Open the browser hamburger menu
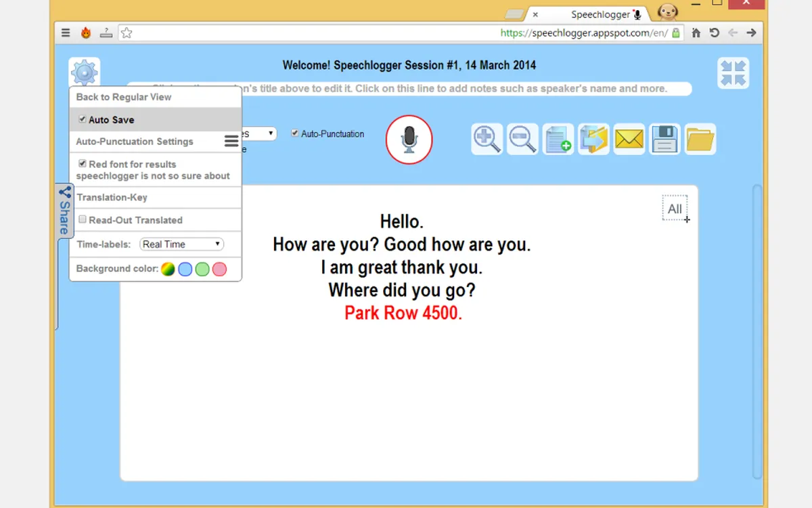The image size is (812, 508). pyautogui.click(x=66, y=33)
